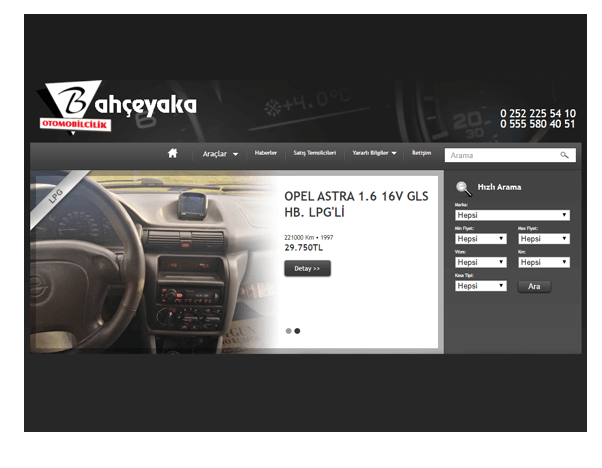Click the home icon in navigation bar
This screenshot has width=602, height=468.
(172, 154)
